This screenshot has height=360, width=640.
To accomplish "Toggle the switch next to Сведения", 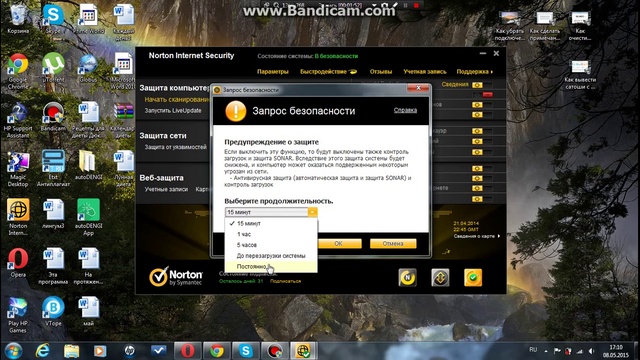I will coord(482,85).
